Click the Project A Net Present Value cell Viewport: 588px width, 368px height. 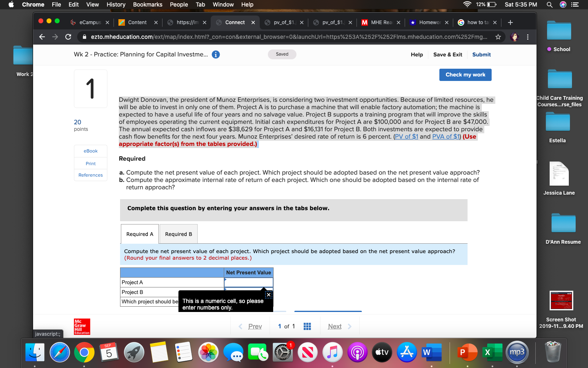click(x=248, y=282)
